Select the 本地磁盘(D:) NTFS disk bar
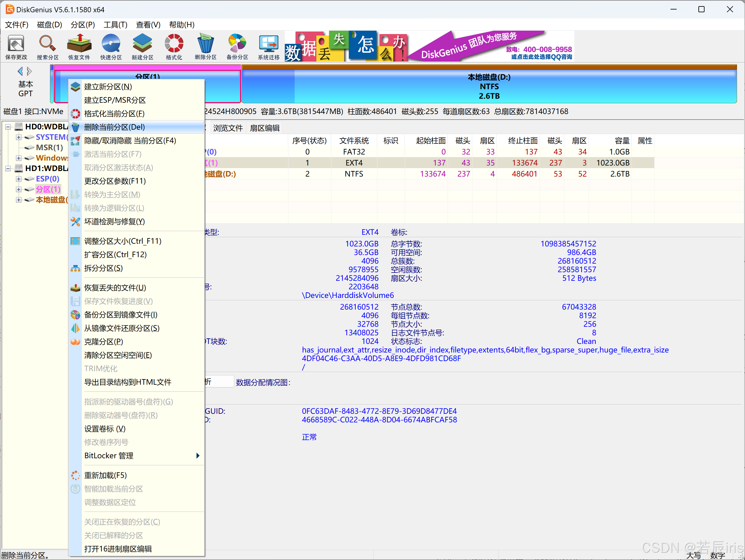The height and width of the screenshot is (560, 745). [489, 86]
